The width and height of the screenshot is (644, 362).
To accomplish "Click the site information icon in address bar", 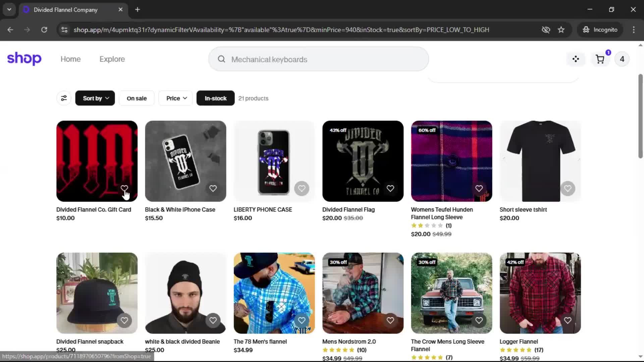I will click(x=64, y=30).
